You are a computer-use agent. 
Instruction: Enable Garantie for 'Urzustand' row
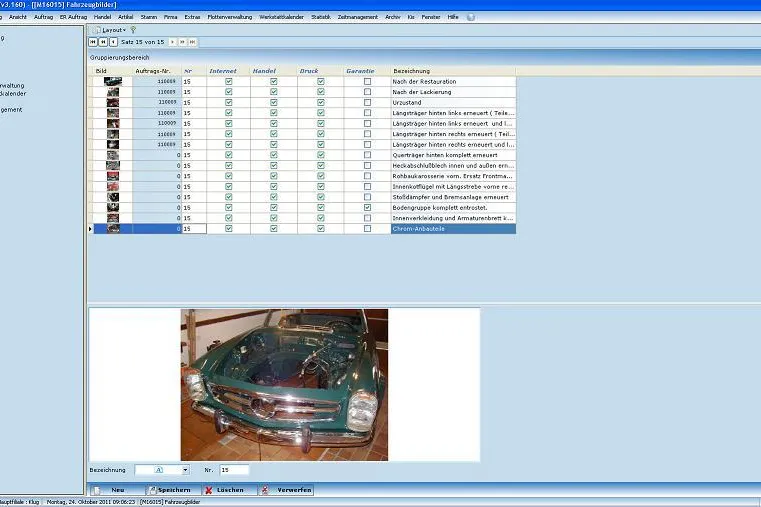367,102
